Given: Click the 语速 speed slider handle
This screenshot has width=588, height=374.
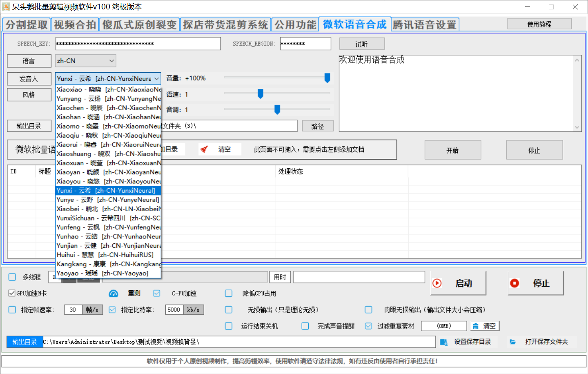Looking at the screenshot, I should (x=260, y=94).
